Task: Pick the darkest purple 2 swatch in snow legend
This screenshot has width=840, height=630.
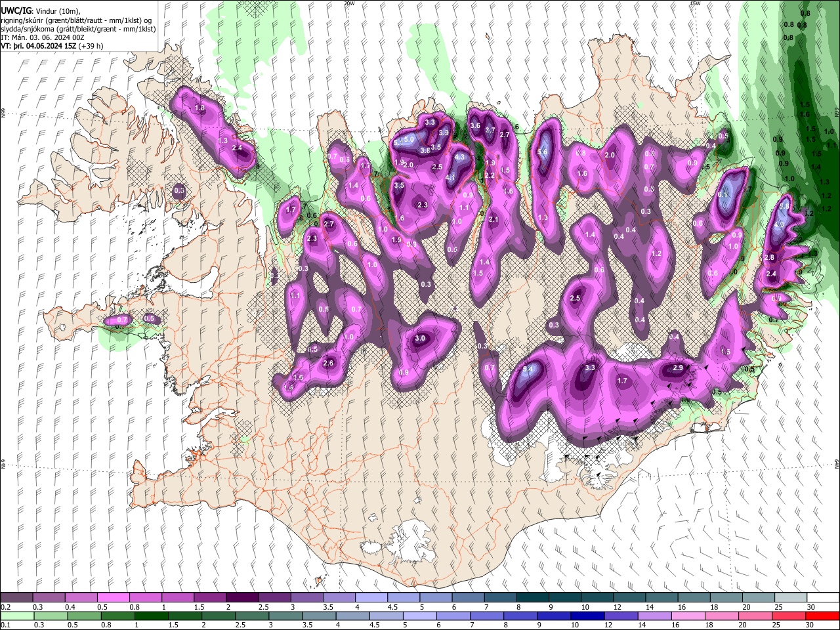Action: [242, 598]
